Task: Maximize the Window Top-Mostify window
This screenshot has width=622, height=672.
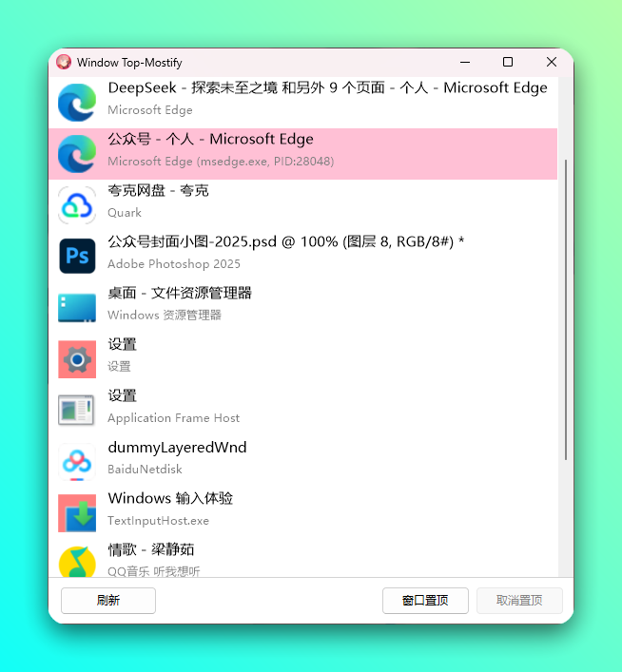Action: 508,62
